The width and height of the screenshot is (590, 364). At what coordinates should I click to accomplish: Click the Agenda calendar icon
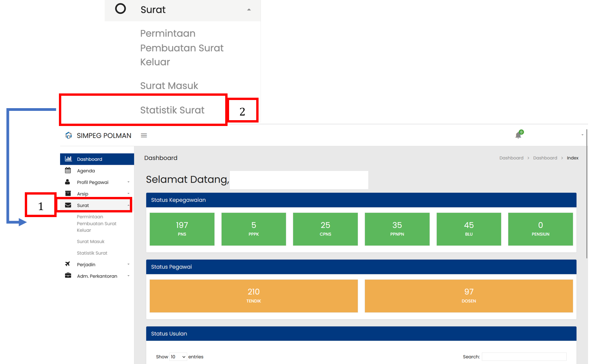[68, 171]
